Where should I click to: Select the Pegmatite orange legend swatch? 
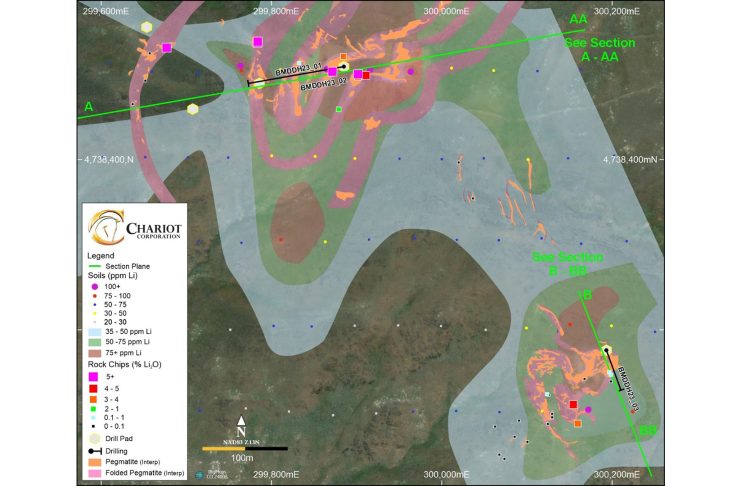click(x=95, y=462)
